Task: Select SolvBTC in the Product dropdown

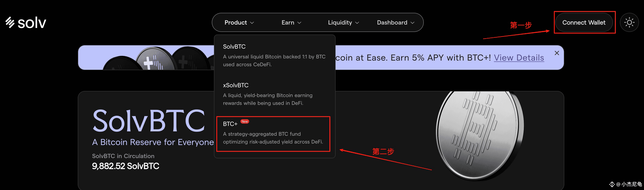Action: pos(275,55)
